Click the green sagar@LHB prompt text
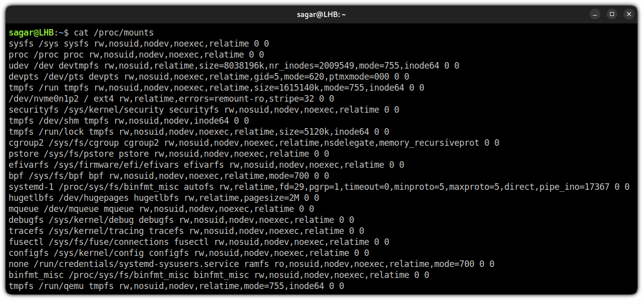Image resolution: width=644 pixels, height=301 pixels. pos(31,33)
